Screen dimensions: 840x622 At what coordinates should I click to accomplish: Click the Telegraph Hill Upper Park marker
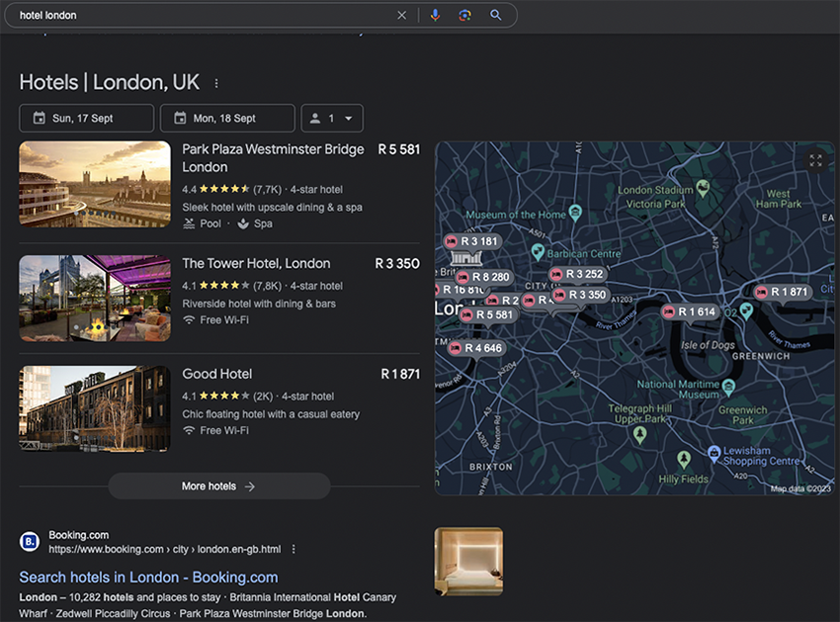[639, 434]
